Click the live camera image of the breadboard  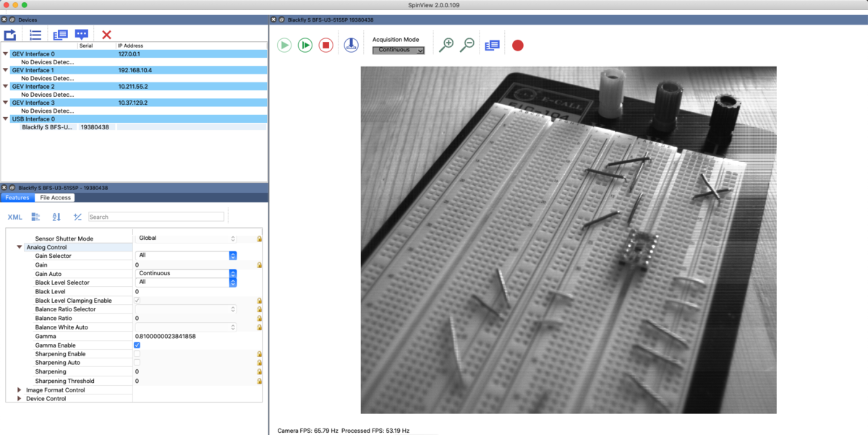coord(569,240)
